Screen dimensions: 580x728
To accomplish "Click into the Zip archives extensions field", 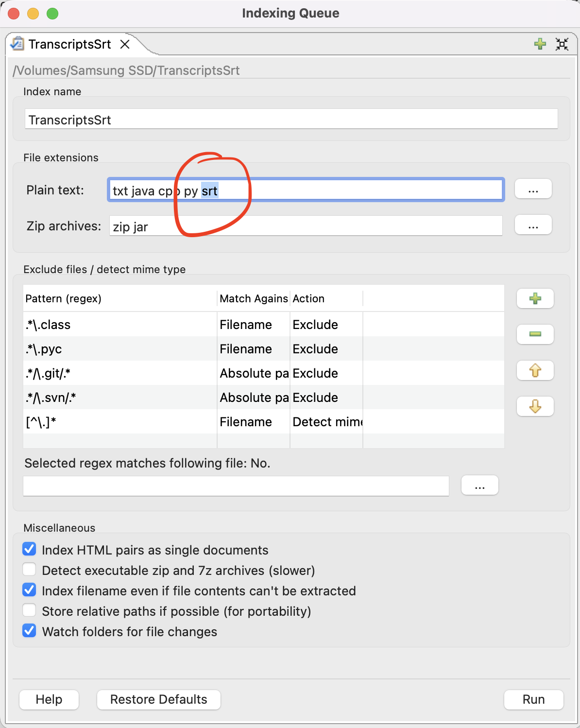I will click(306, 226).
